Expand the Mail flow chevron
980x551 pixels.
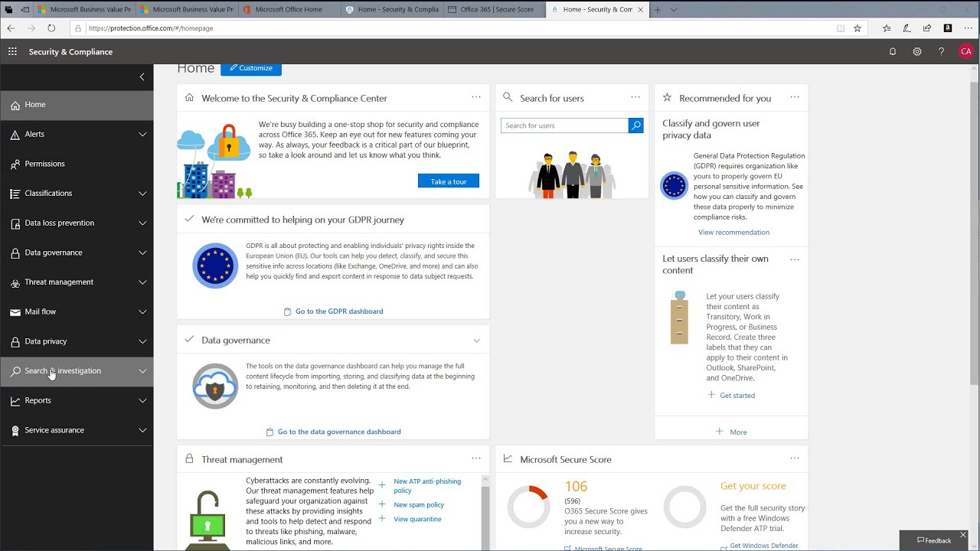tap(142, 312)
